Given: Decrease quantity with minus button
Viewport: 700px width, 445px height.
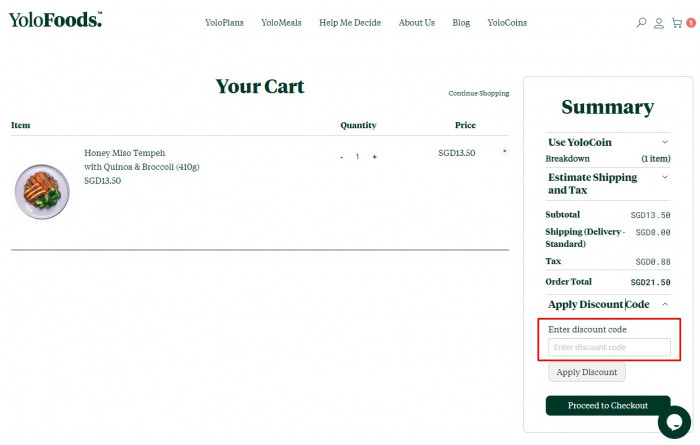Looking at the screenshot, I should point(342,157).
